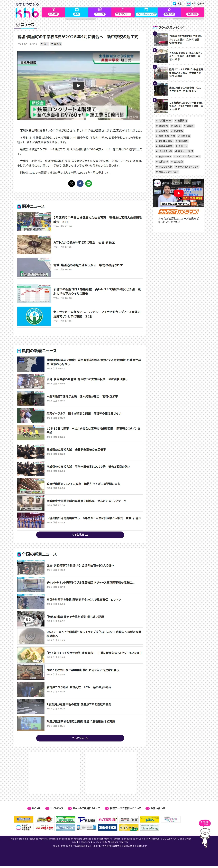Select the # 東日本大震災 tag
The width and height of the screenshot is (218, 868).
click(x=164, y=141)
